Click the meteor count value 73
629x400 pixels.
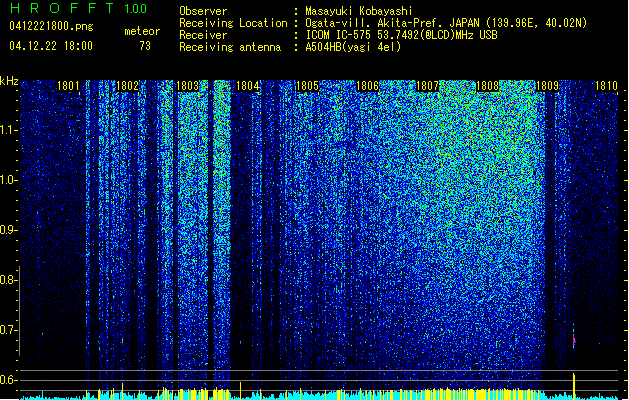click(x=145, y=46)
